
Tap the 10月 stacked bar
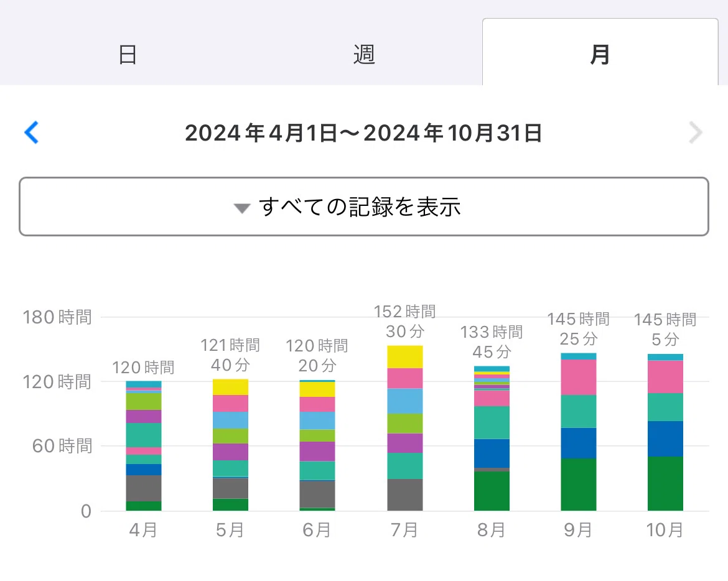coord(665,432)
